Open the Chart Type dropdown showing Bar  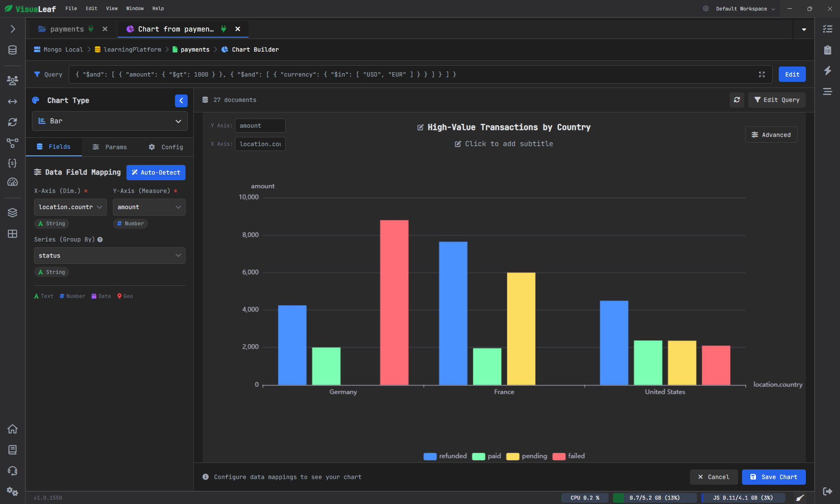point(109,121)
